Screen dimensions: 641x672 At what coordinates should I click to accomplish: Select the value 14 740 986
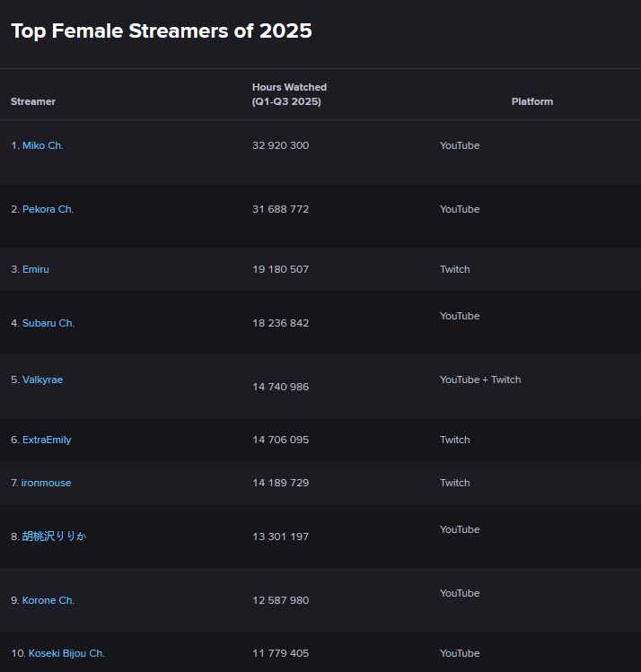click(x=280, y=387)
